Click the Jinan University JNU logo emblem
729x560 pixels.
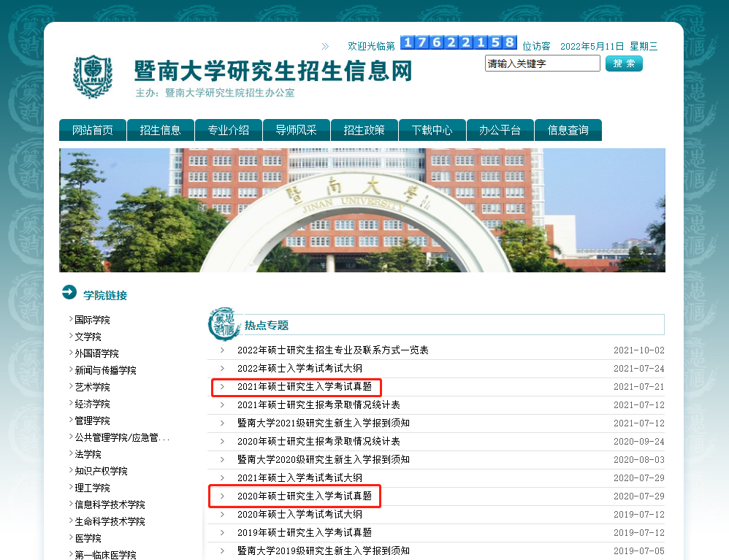(93, 77)
